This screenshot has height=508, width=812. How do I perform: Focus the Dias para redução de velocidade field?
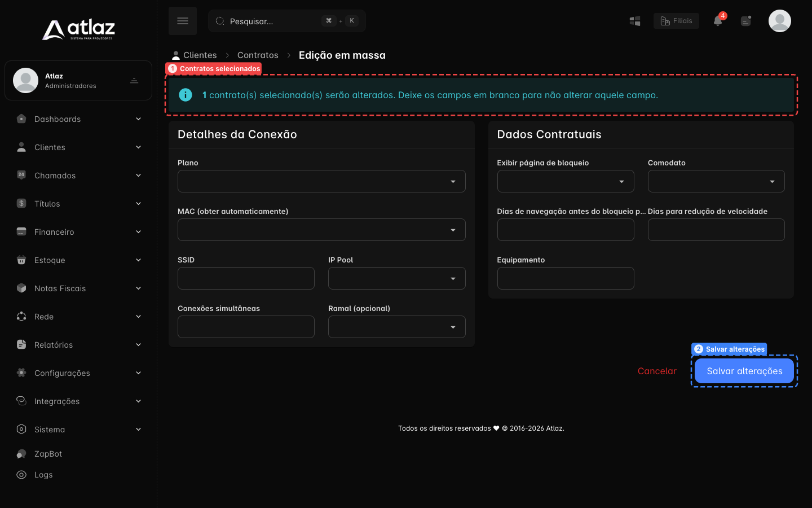tap(716, 230)
